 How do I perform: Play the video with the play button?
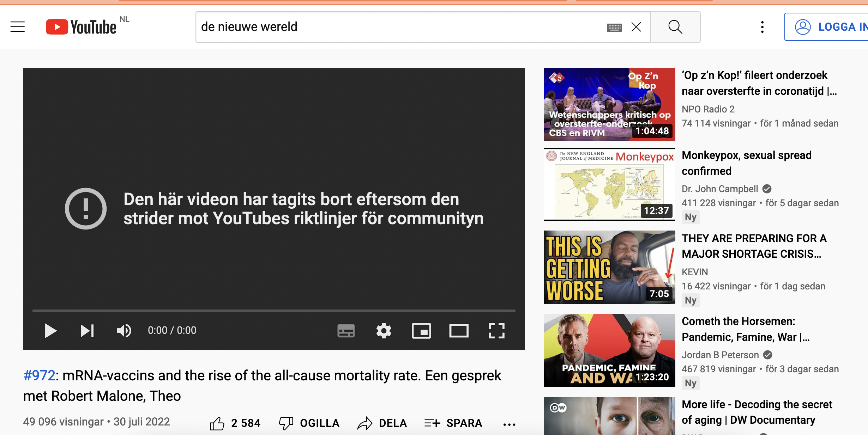pos(51,331)
